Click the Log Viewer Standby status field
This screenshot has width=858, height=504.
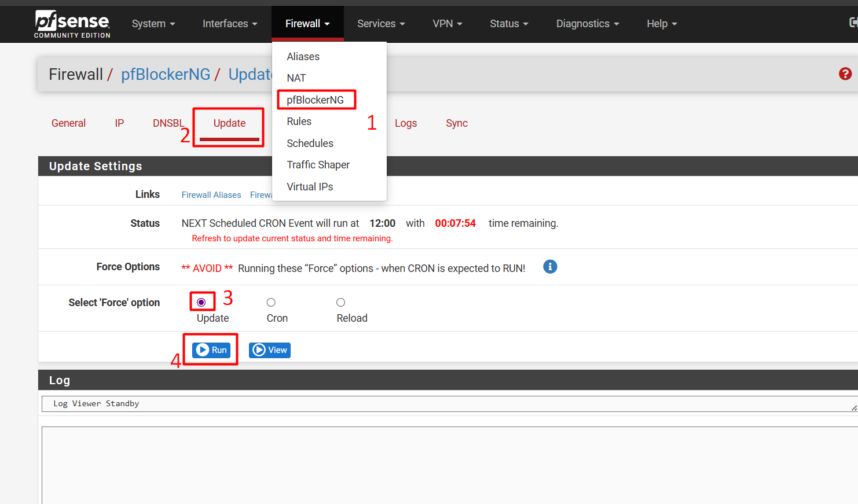point(450,404)
